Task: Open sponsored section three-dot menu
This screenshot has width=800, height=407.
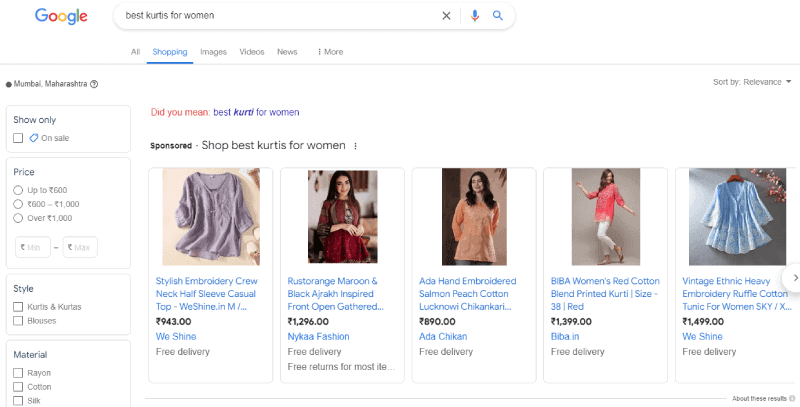Action: pyautogui.click(x=356, y=146)
